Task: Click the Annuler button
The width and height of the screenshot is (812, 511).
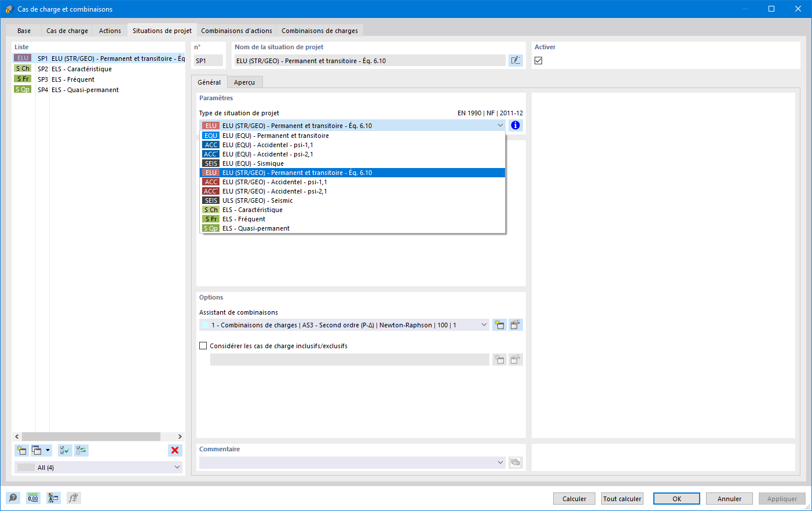Action: point(729,498)
